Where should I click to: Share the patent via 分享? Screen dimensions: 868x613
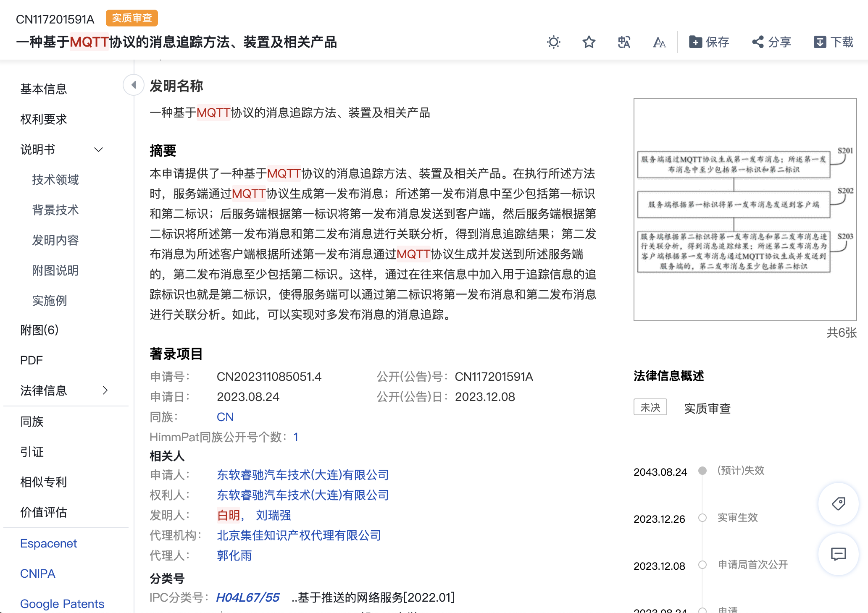771,42
